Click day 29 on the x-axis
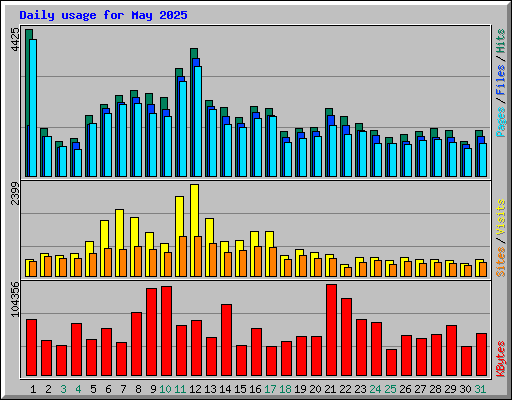This screenshot has width=512, height=400. [450, 389]
